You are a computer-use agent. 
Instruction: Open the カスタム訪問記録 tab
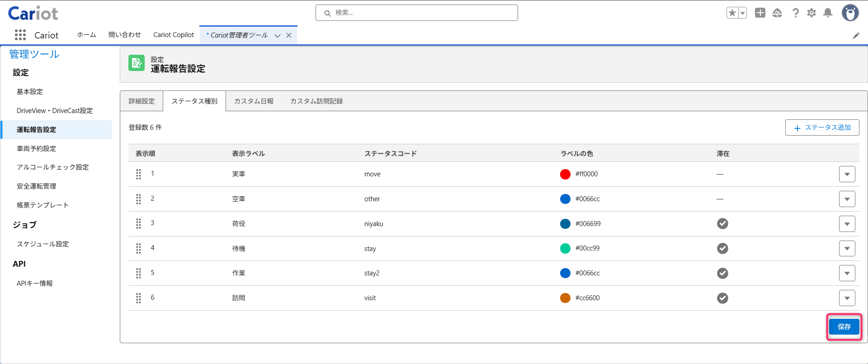point(316,101)
